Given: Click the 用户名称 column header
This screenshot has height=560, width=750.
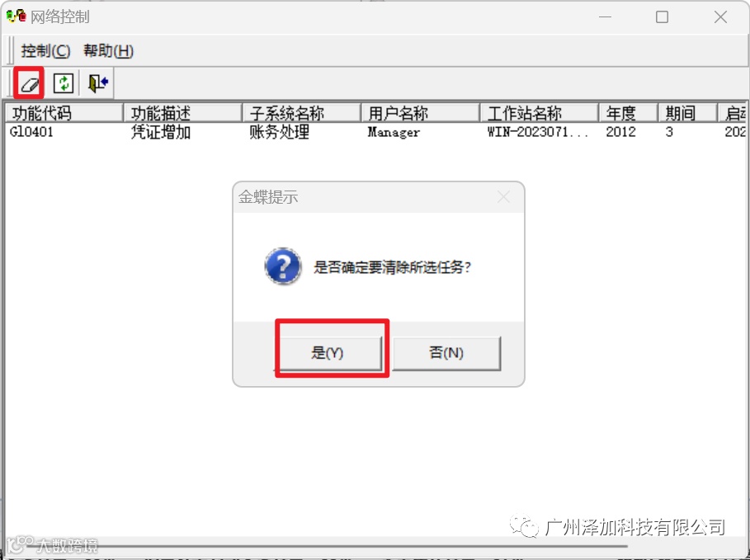Looking at the screenshot, I should pos(420,113).
